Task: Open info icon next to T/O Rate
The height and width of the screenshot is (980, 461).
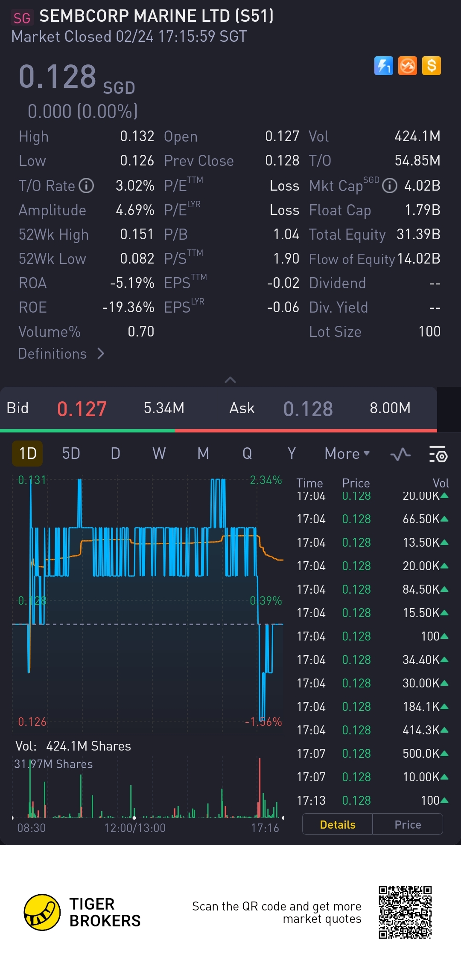Action: pyautogui.click(x=87, y=186)
